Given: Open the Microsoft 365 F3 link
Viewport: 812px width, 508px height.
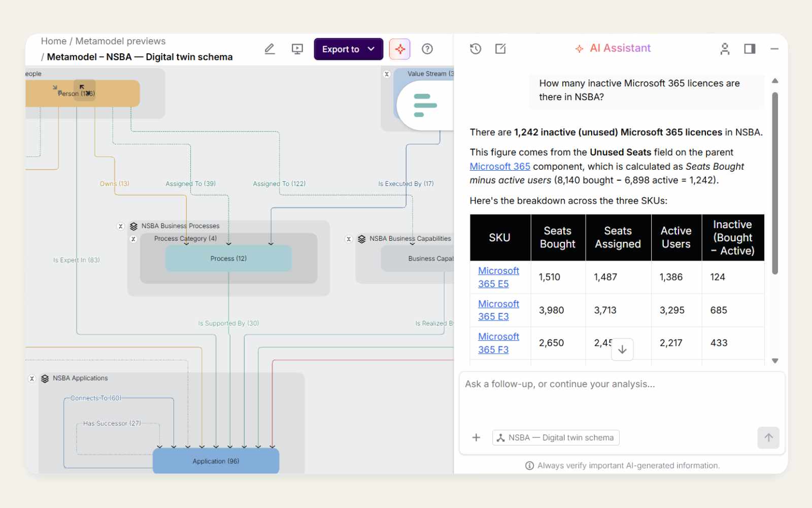Looking at the screenshot, I should (x=498, y=343).
